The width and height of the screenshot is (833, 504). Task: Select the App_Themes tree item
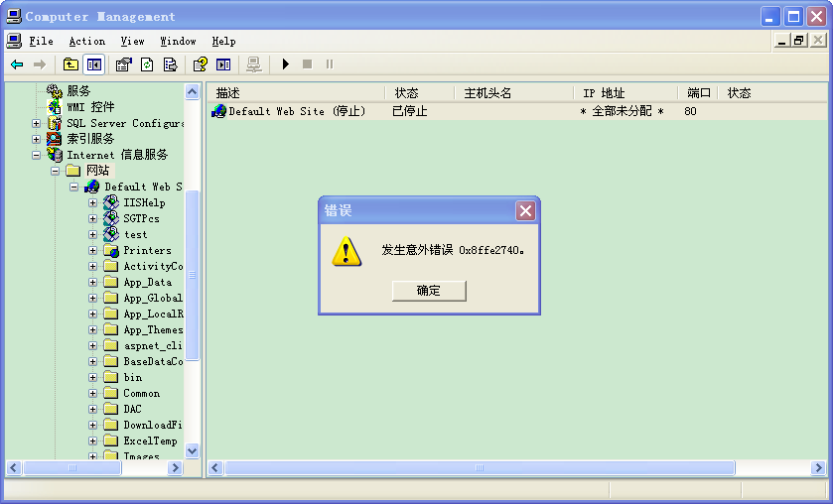pos(153,329)
